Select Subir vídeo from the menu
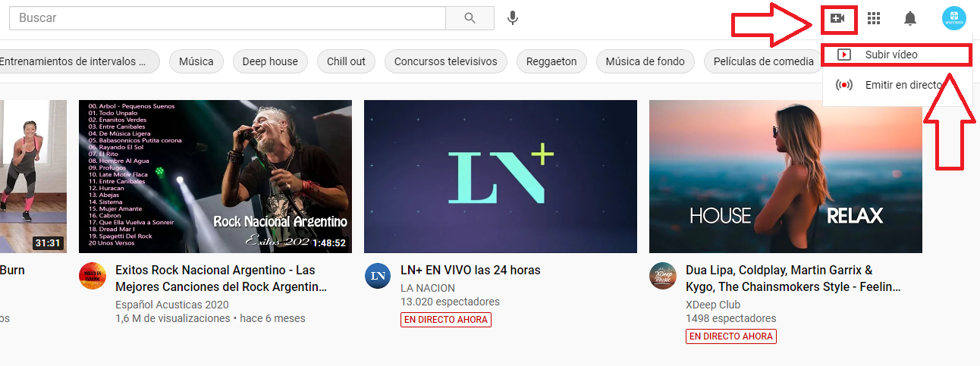The width and height of the screenshot is (980, 366). [897, 55]
